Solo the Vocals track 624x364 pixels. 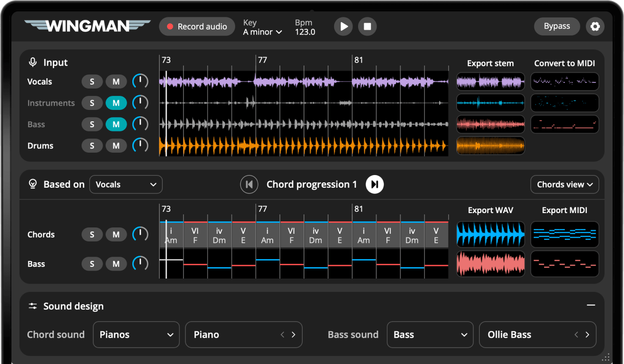click(92, 82)
